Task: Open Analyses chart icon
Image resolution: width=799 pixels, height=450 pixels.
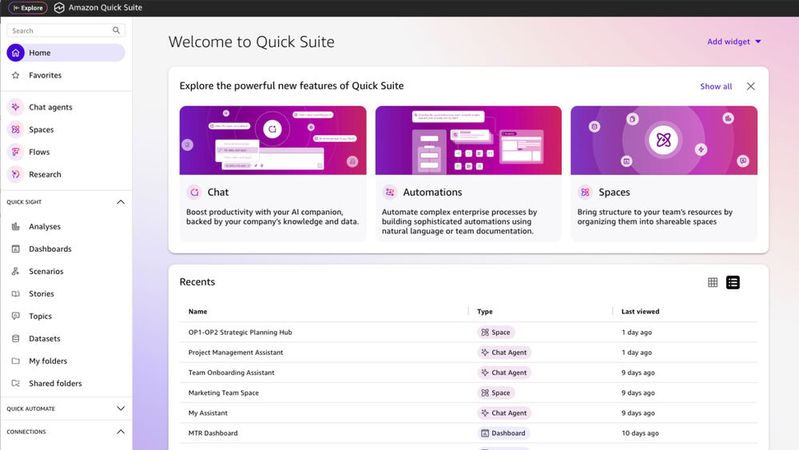Action: [x=15, y=226]
